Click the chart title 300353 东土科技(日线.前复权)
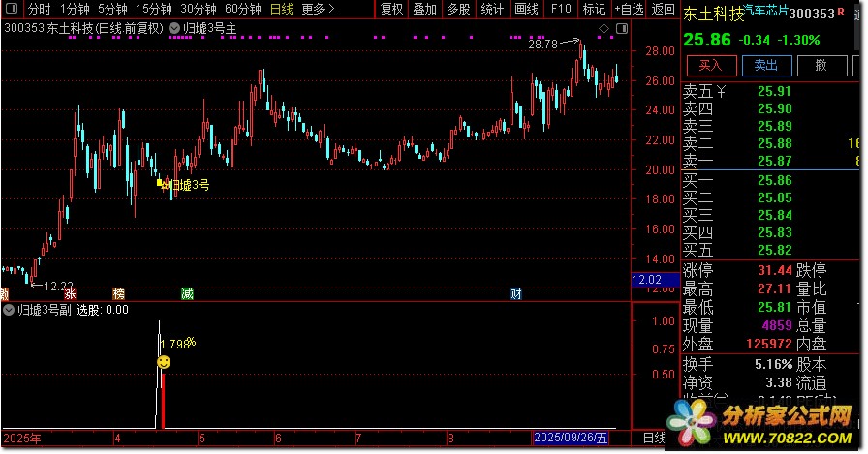Image resolution: width=868 pixels, height=454 pixels. [83, 28]
